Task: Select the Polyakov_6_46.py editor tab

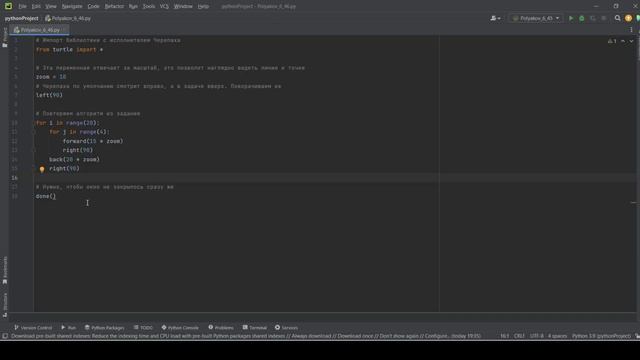Action: tap(39, 30)
